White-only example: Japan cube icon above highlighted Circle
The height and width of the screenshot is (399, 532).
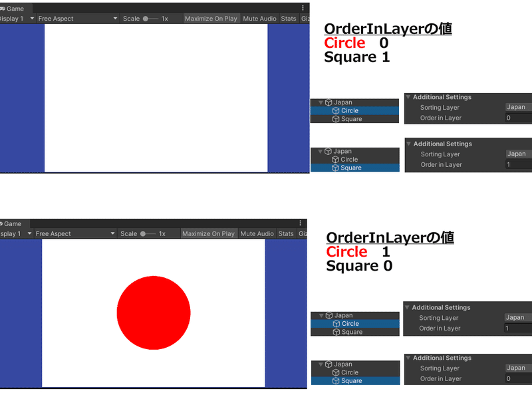[x=329, y=102]
